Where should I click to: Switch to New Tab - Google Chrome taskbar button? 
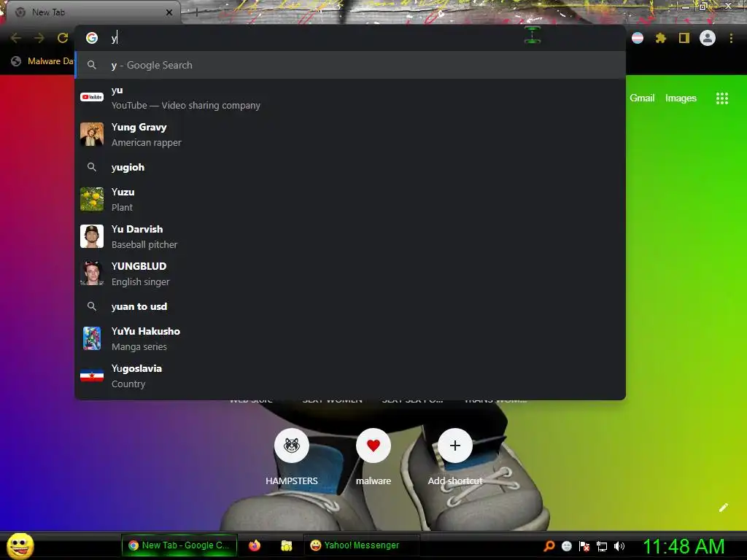(x=179, y=545)
